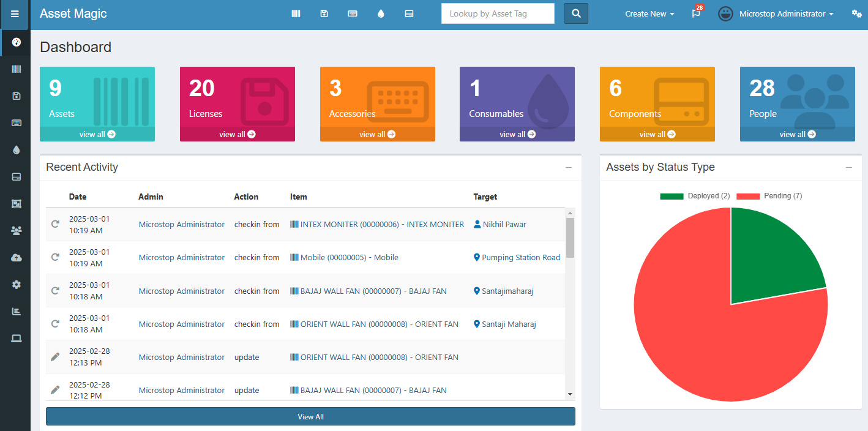
Task: Click the top bar barcode Assets icon
Action: coord(296,13)
